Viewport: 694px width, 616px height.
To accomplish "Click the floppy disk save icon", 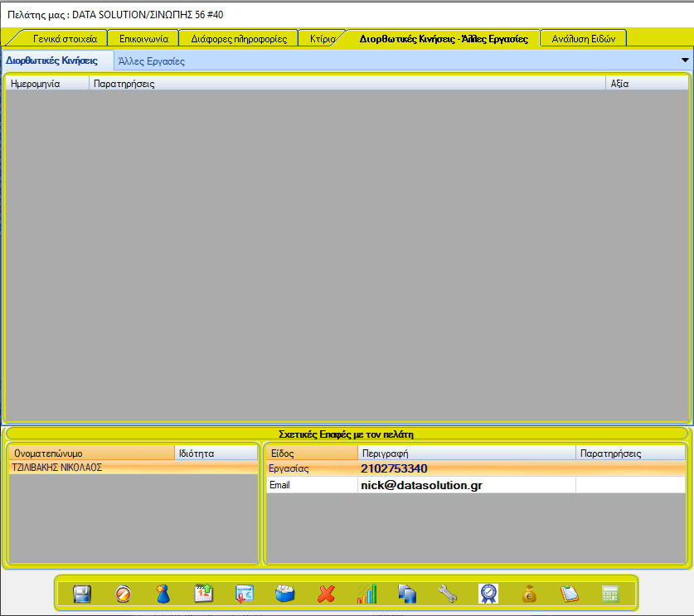I will point(82,594).
